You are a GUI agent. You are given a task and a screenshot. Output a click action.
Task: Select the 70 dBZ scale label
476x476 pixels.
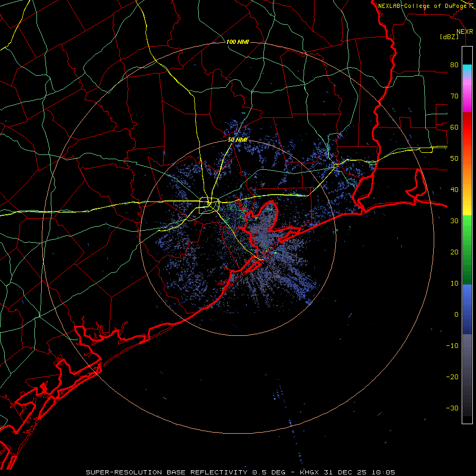(454, 96)
